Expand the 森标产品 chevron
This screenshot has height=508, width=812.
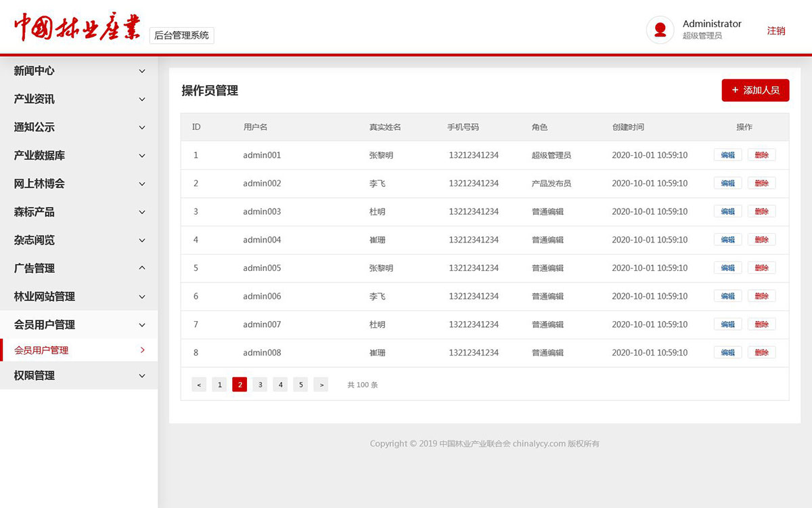tap(142, 212)
